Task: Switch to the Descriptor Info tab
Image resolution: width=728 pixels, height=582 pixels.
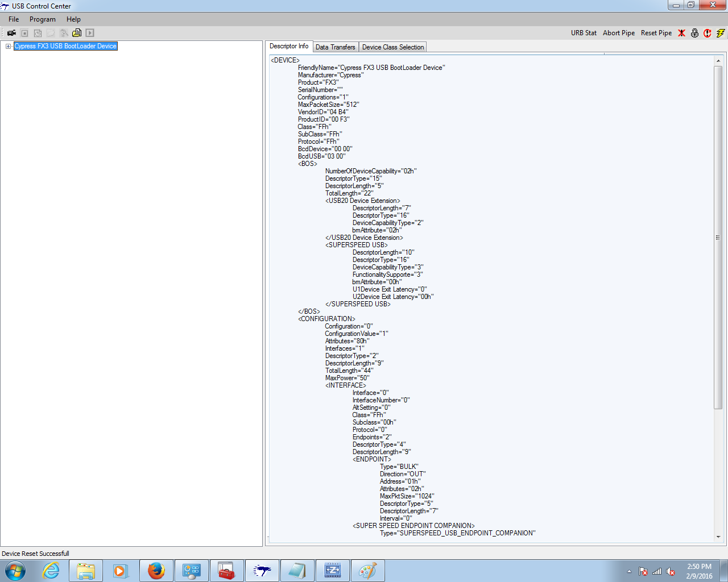Action: pyautogui.click(x=289, y=47)
